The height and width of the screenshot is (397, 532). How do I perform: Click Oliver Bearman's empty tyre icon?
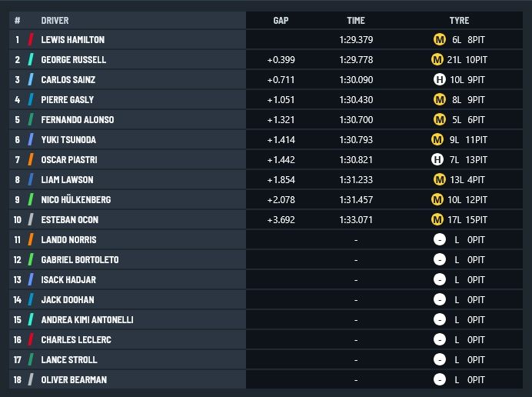click(x=440, y=380)
